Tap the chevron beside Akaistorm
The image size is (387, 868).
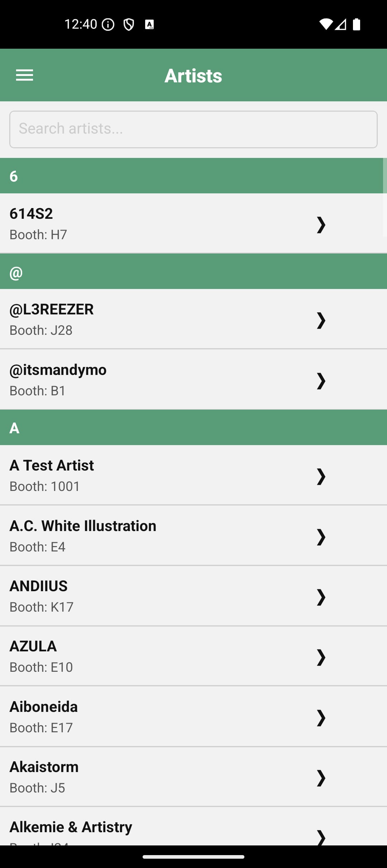pyautogui.click(x=321, y=778)
